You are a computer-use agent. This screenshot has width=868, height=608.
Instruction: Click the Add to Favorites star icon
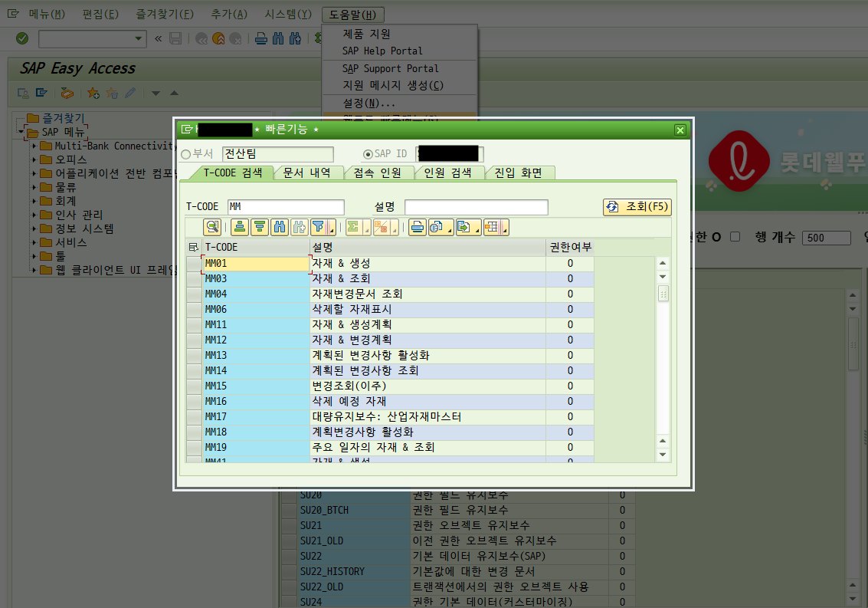[x=93, y=93]
